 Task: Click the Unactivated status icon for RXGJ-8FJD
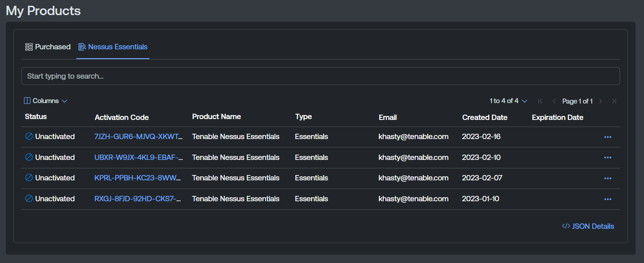29,199
